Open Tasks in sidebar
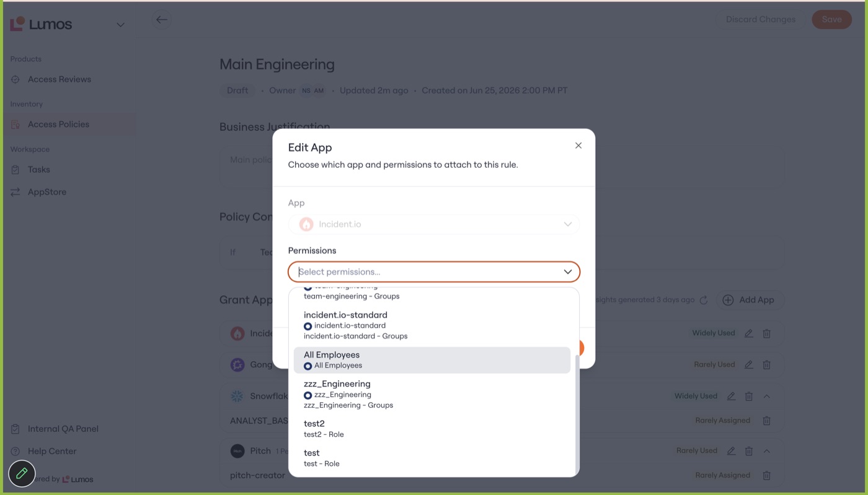Screen dimensions: 868x495 (x=38, y=170)
